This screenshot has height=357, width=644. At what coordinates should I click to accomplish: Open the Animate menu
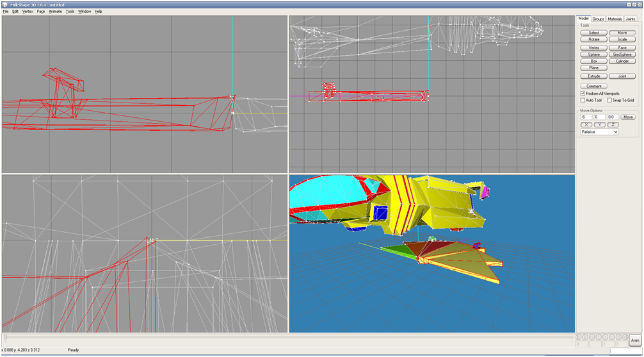click(x=56, y=12)
